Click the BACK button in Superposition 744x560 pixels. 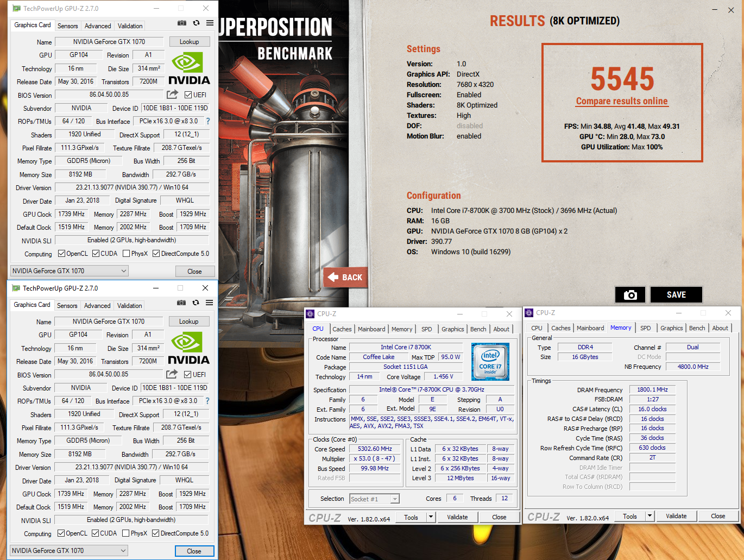pyautogui.click(x=345, y=277)
